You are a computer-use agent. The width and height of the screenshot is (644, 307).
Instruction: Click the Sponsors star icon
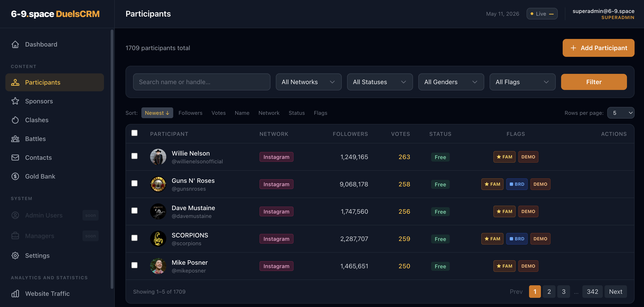pos(15,101)
